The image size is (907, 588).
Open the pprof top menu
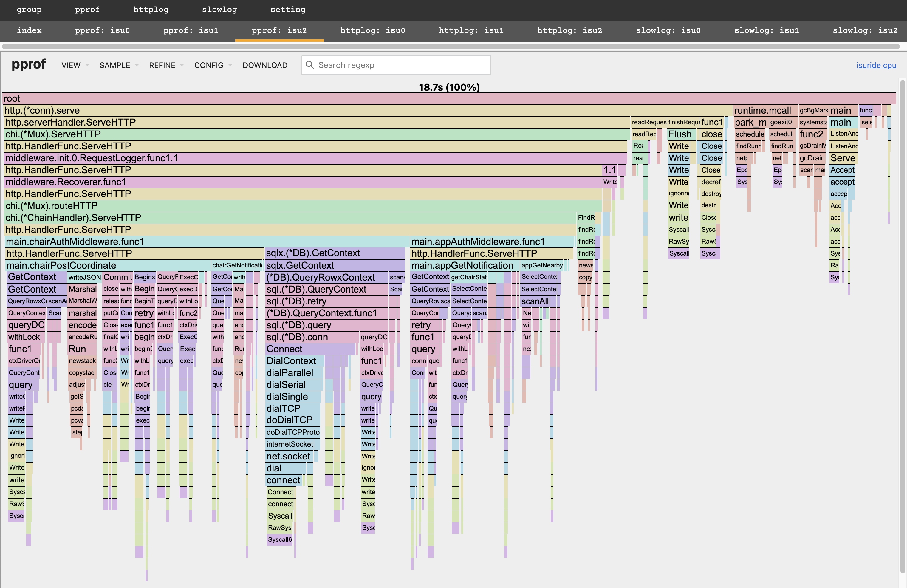tap(87, 10)
